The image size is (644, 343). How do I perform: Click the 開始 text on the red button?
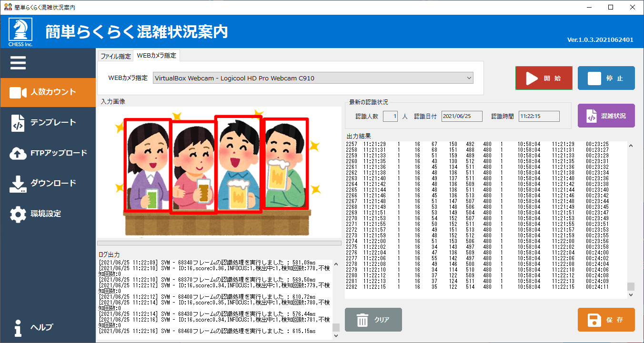pos(552,78)
